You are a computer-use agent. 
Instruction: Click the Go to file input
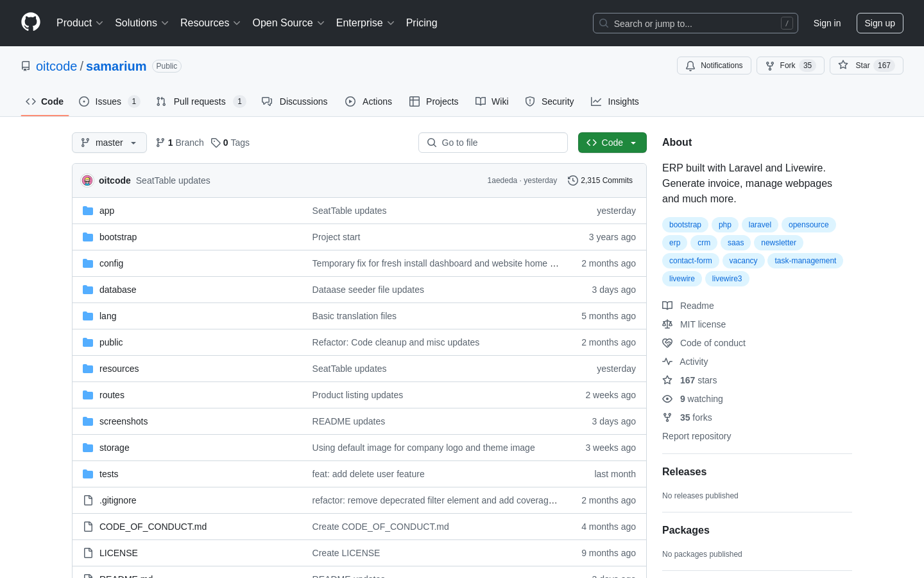(x=493, y=143)
